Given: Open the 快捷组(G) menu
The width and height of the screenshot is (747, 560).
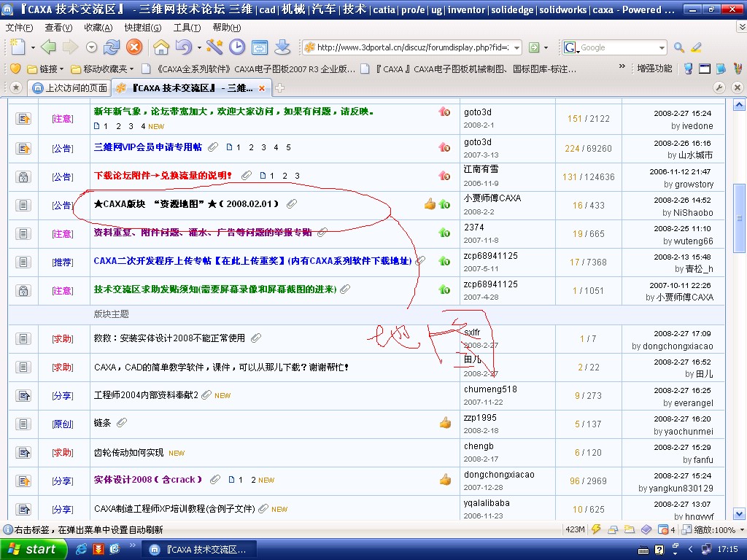Looking at the screenshot, I should pyautogui.click(x=143, y=28).
